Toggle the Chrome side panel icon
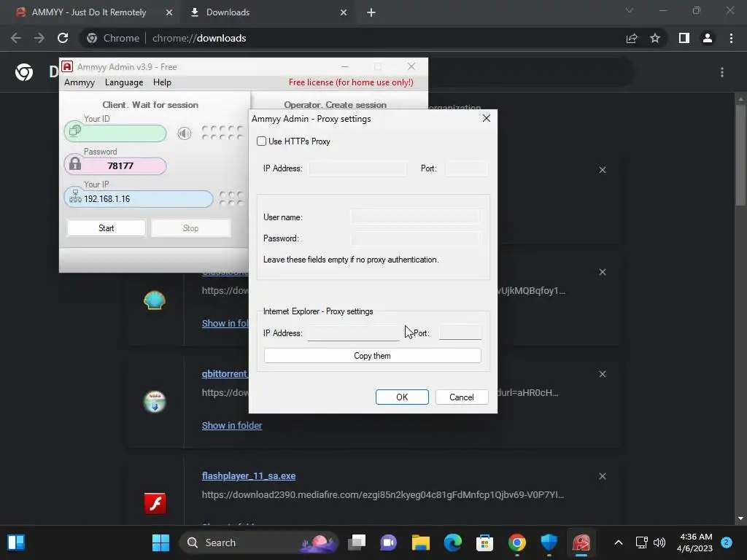The image size is (747, 560). pyautogui.click(x=684, y=38)
